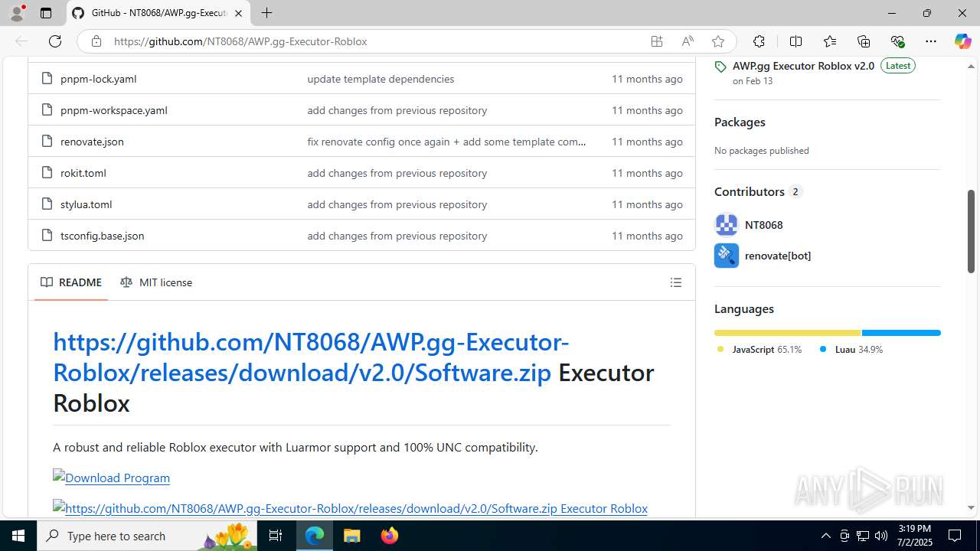Click the taskbar search box

coord(149,536)
